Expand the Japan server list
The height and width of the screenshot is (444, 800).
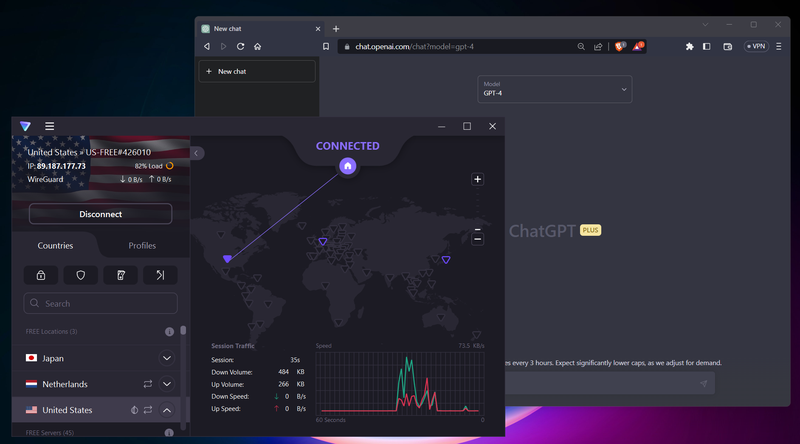[x=167, y=358]
